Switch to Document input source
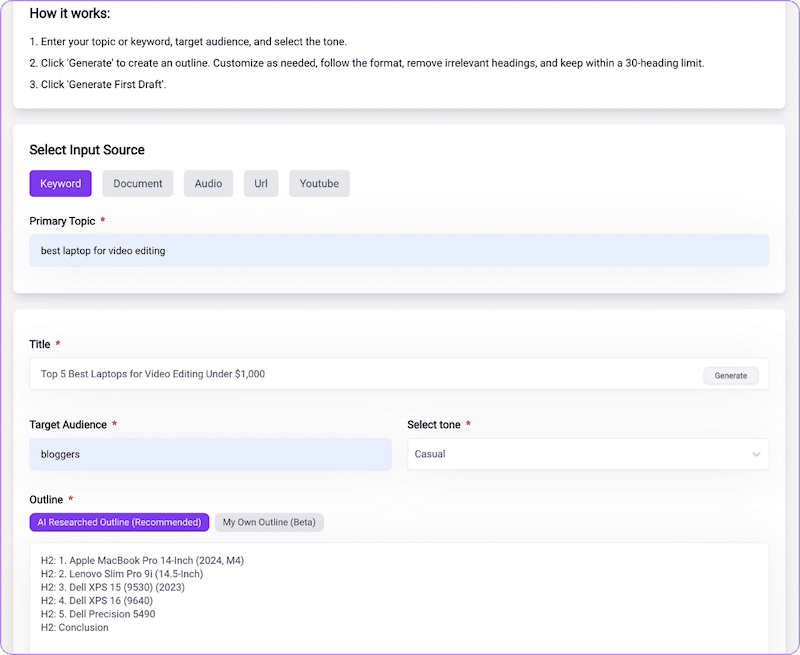This screenshot has height=655, width=800. pos(138,184)
